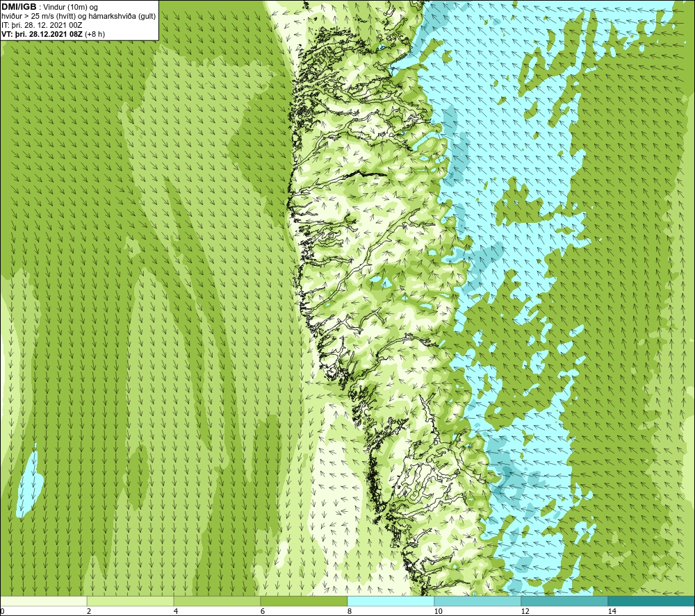
Task: Click the '14' scale label
Action: click(x=612, y=611)
